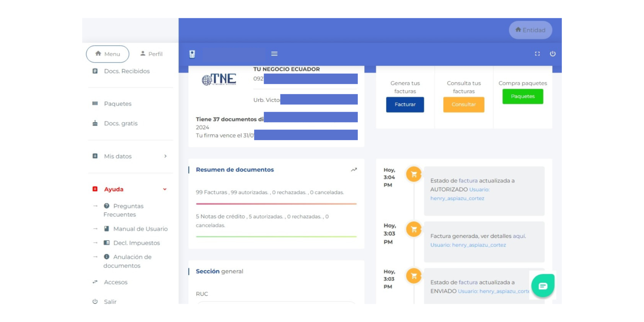Switch to the Perfil tab
This screenshot has width=644, height=322.
[x=151, y=54]
